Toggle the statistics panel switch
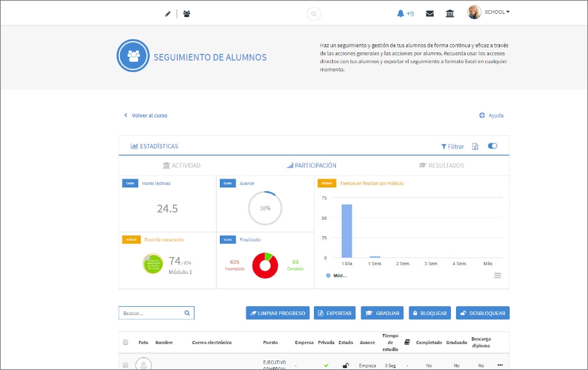588x370 pixels. pyautogui.click(x=493, y=146)
